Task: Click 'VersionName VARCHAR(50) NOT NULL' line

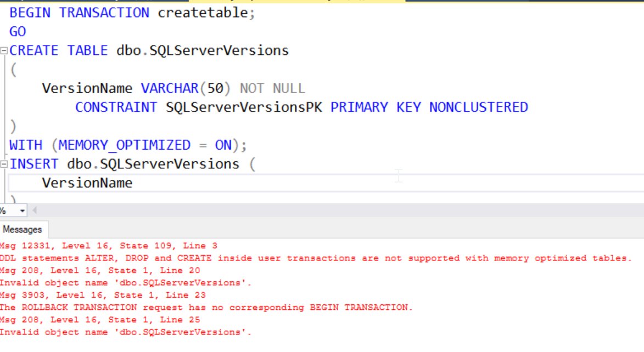Action: coord(173,88)
